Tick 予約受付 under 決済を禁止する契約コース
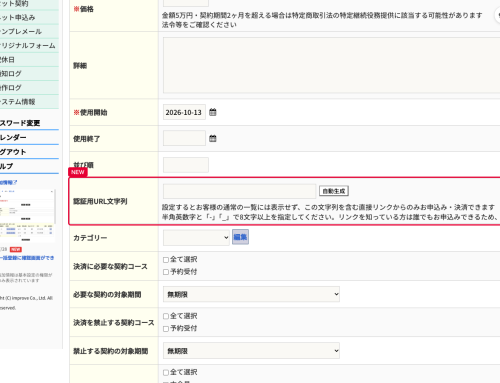 tap(166, 329)
